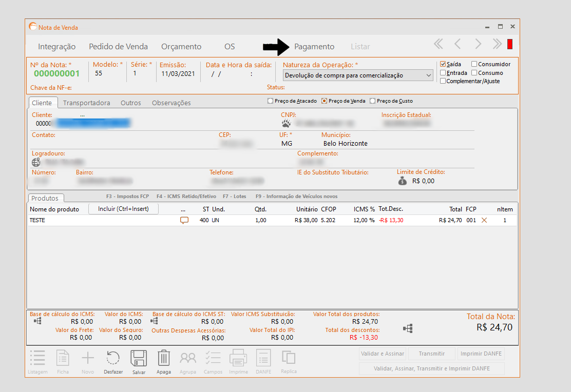The width and height of the screenshot is (571, 392).
Task: Click the Emissão date field 11/03/2021
Action: point(178,73)
